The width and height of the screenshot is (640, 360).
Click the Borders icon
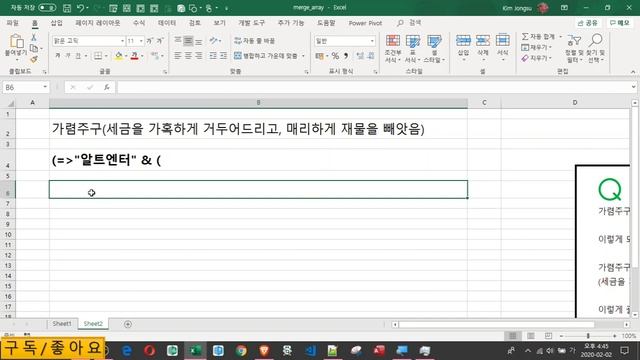click(x=98, y=56)
